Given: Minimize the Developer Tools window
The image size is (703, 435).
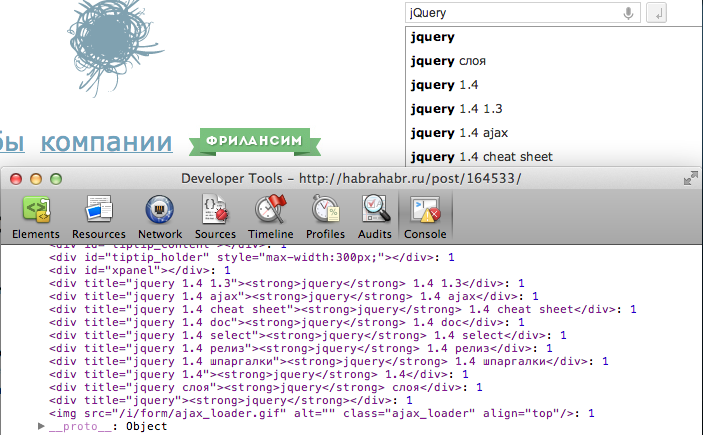Looking at the screenshot, I should (36, 179).
